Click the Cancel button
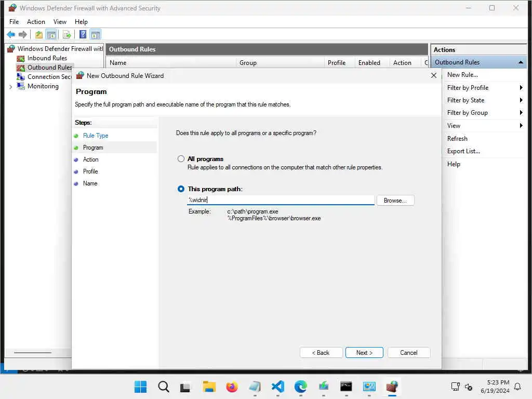Screen dimensions: 532x399 [408, 353]
